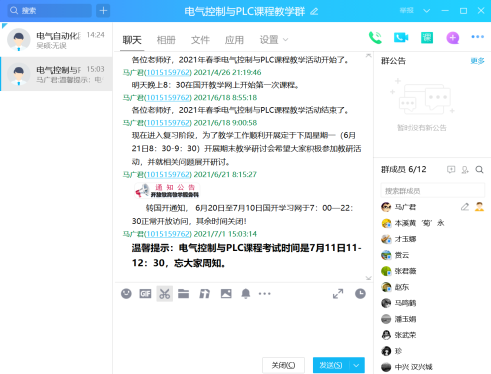Open message history clock icon
This screenshot has width=491, height=374.
pos(360,294)
